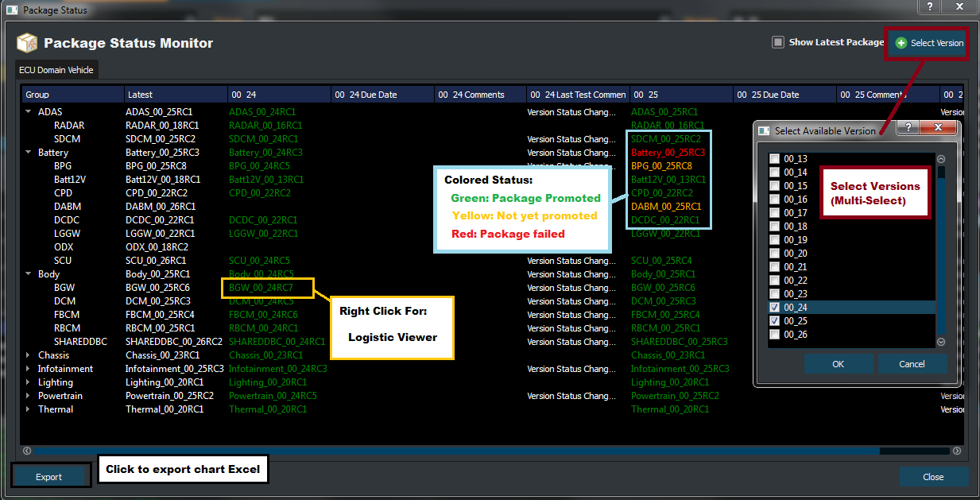Select the Chassis_00_23RC1 latest cell
The image size is (980, 500).
(163, 355)
